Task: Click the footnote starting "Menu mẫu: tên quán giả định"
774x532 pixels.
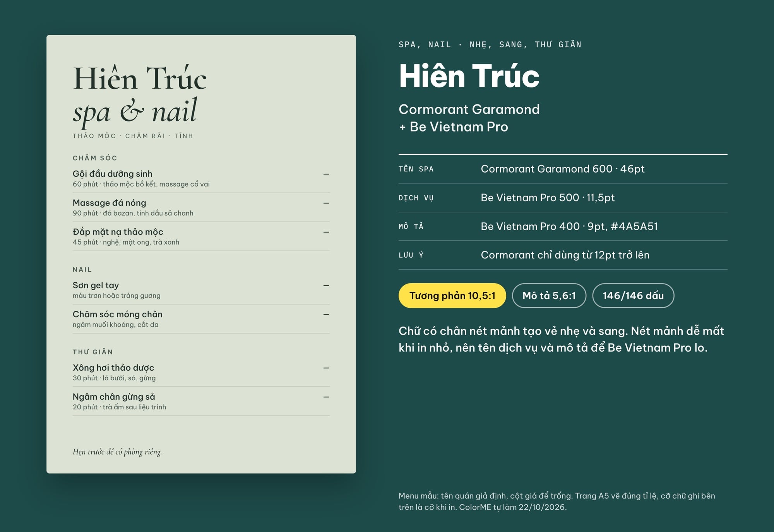Action: coord(557,501)
